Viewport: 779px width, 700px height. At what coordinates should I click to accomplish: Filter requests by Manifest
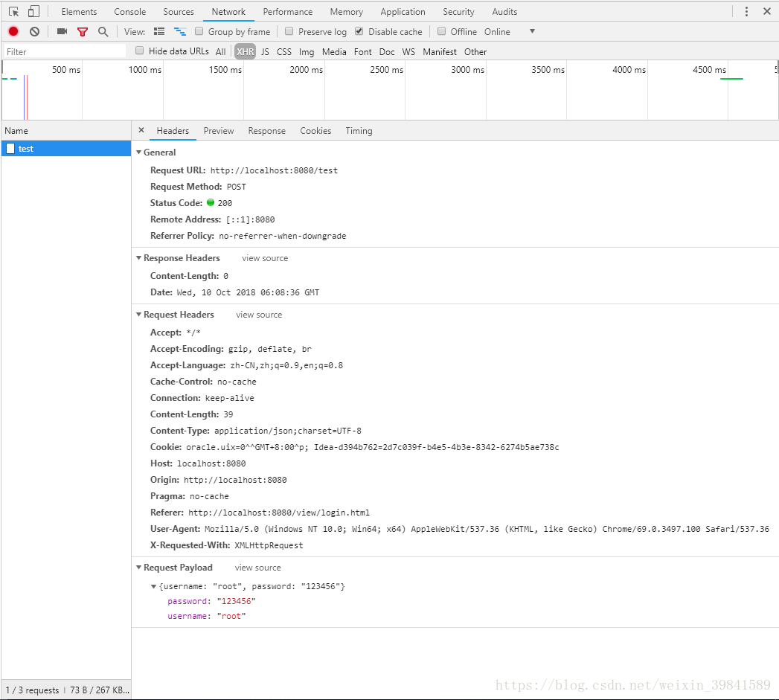click(x=440, y=51)
